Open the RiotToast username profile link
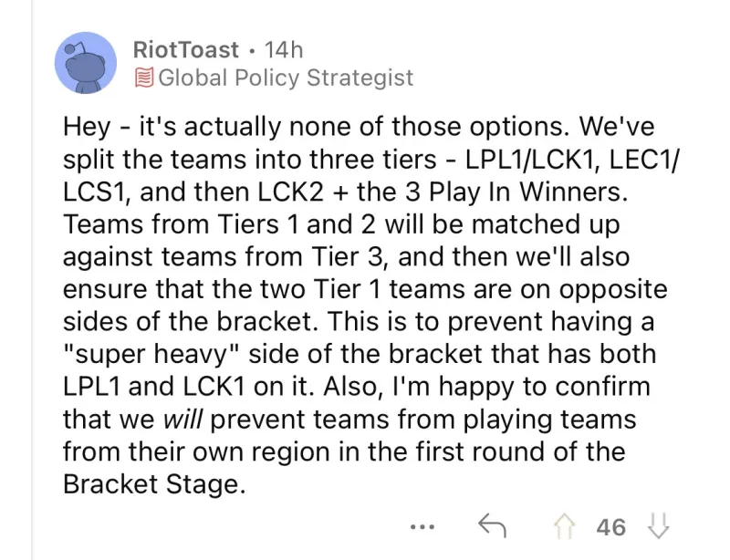This screenshot has height=560, width=730. pyautogui.click(x=186, y=49)
